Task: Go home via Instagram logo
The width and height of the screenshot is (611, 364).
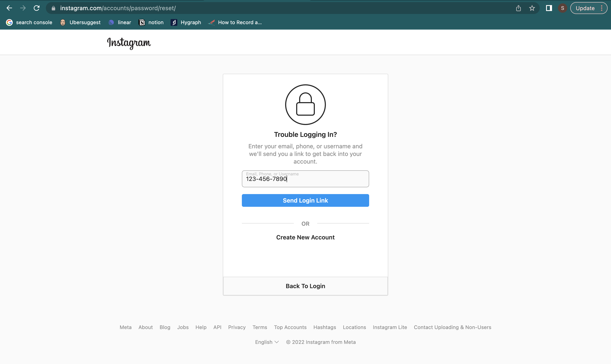Action: pyautogui.click(x=129, y=43)
